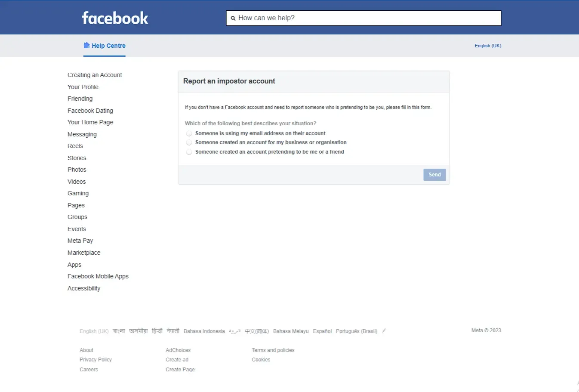Switch language to Português (Brasil)
This screenshot has height=392, width=579.
[x=357, y=331]
